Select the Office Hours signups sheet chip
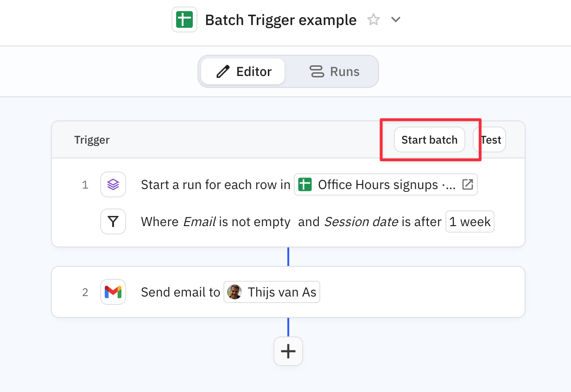The height and width of the screenshot is (392, 571). [378, 185]
